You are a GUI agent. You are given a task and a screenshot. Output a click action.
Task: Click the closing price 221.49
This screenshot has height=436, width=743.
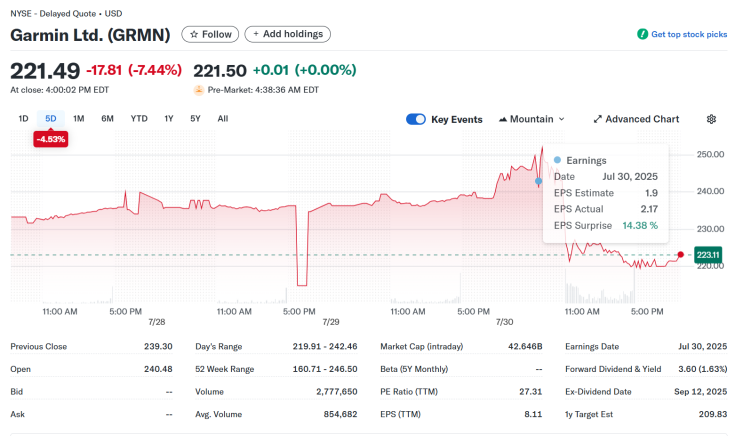point(45,71)
